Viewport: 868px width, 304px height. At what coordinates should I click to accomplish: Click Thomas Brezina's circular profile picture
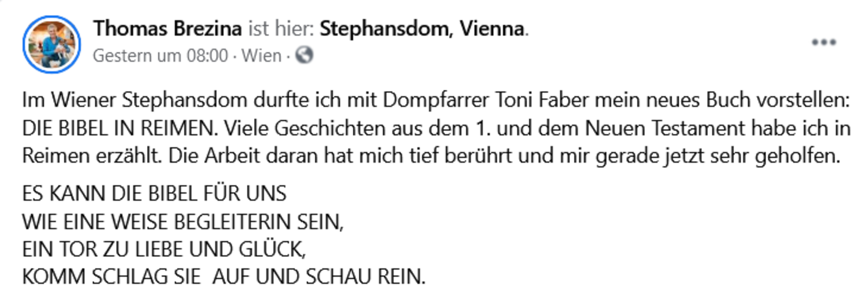pos(51,42)
